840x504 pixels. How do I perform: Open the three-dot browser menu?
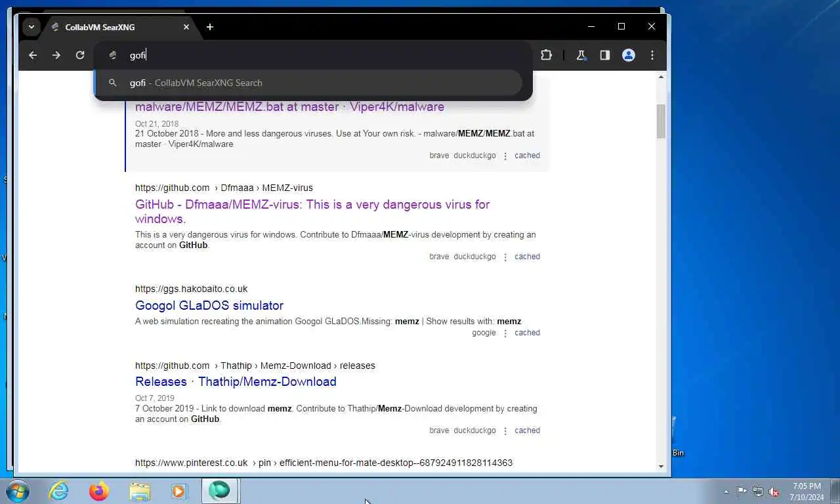pos(652,55)
